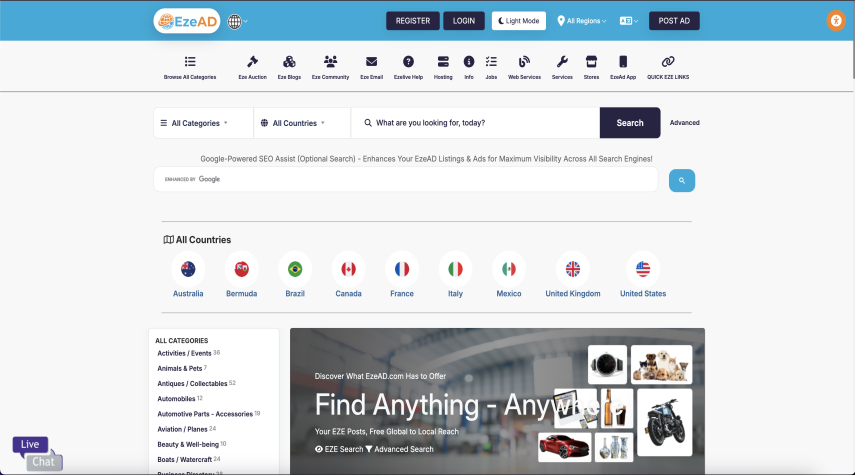Open the accessibility options icon
This screenshot has width=855, height=475.
tap(835, 21)
